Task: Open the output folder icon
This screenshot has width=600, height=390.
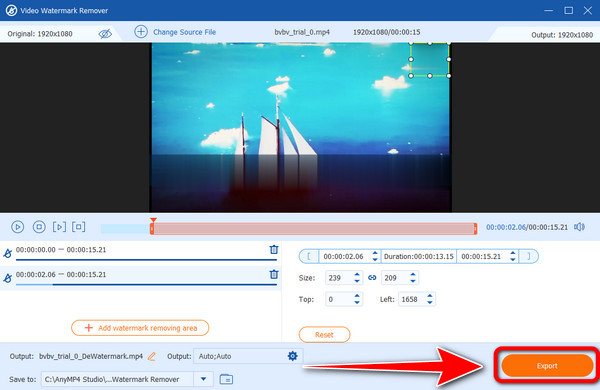Action: [226, 379]
